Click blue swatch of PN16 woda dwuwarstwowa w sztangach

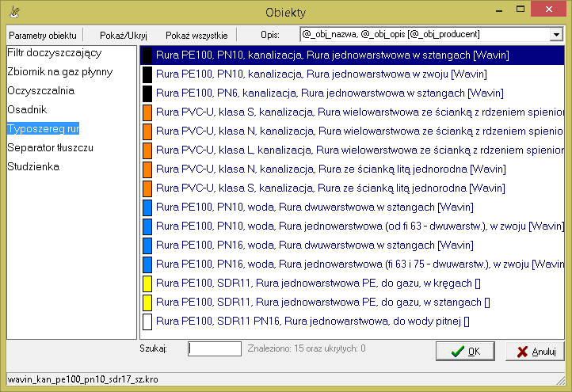tap(147, 245)
